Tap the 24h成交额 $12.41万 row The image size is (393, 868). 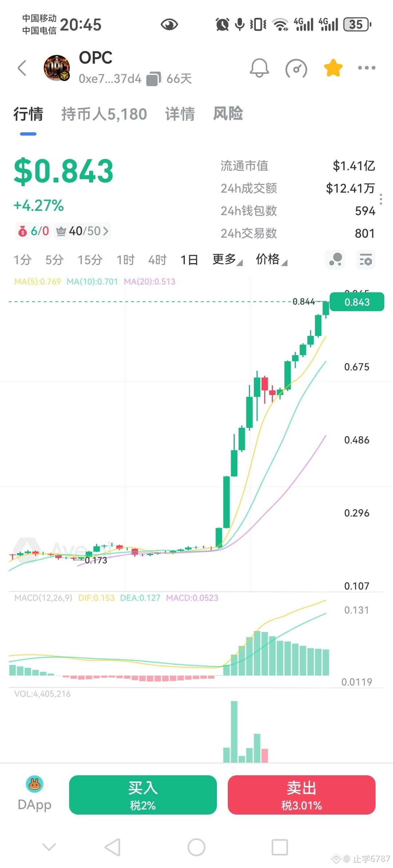click(298, 188)
